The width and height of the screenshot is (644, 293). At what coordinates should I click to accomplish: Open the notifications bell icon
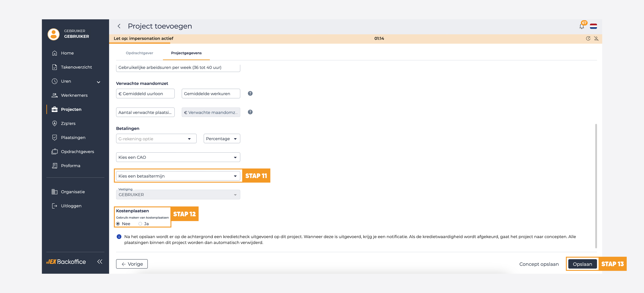point(582,26)
